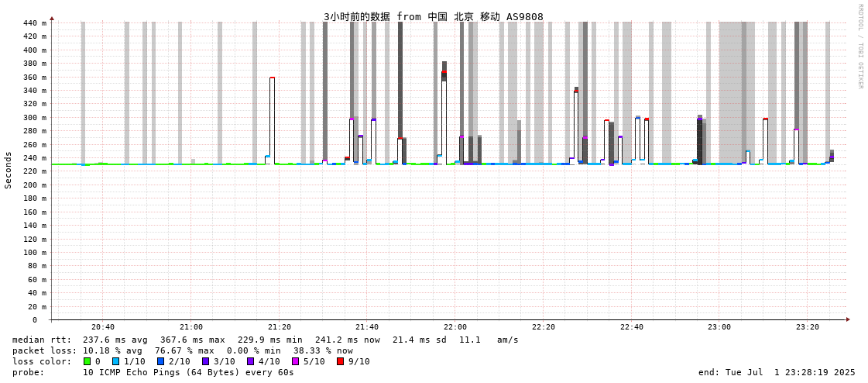This screenshot has height=383, width=868.
Task: Click the 23:20 time axis label
Action: click(x=807, y=328)
